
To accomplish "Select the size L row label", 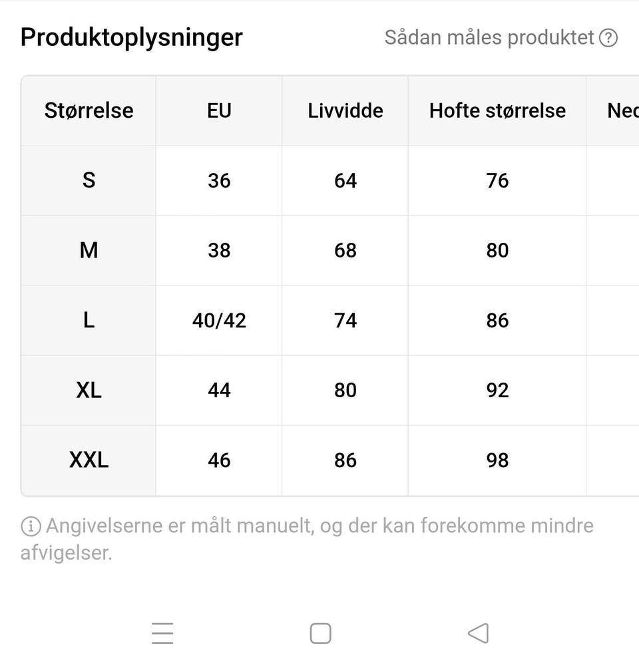I will pyautogui.click(x=89, y=320).
